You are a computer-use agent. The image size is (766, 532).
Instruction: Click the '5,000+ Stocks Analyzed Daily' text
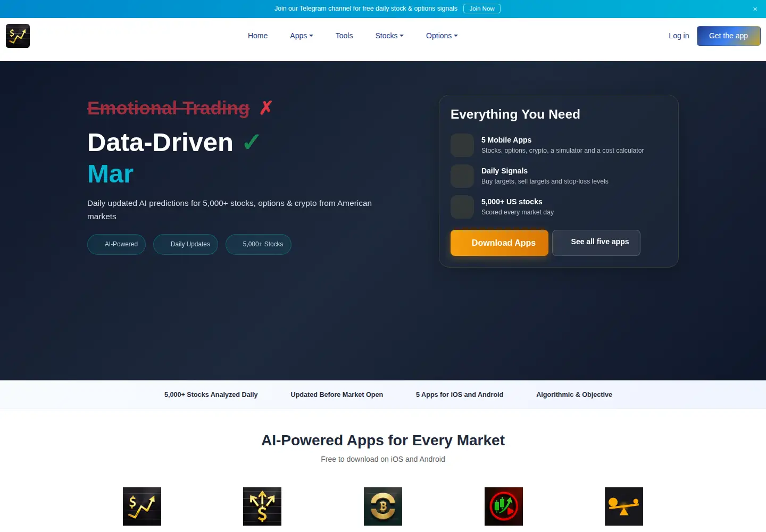tap(211, 395)
